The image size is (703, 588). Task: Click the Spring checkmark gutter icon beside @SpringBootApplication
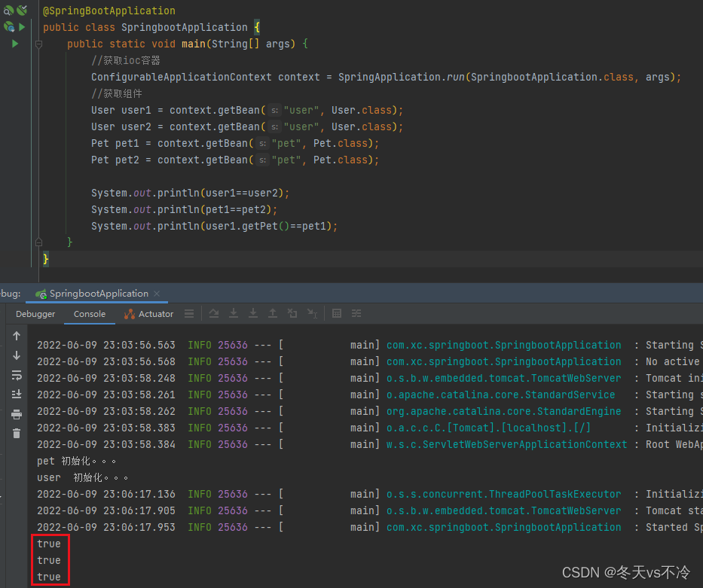pyautogui.click(x=22, y=10)
